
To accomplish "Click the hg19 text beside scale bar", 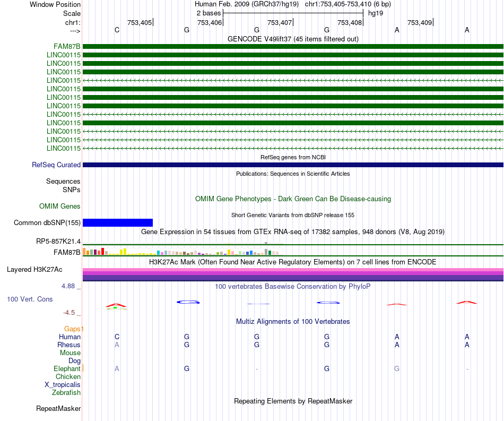I will 376,13.
